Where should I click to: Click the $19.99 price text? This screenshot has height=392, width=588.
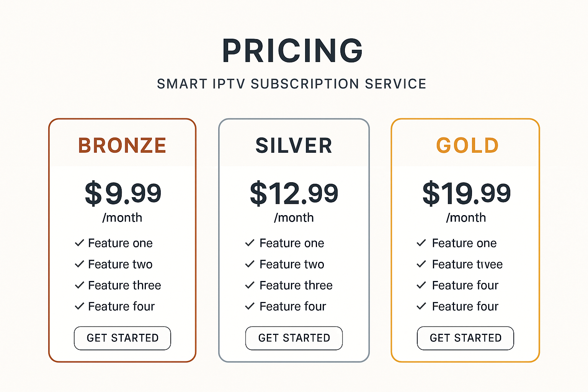point(466,193)
